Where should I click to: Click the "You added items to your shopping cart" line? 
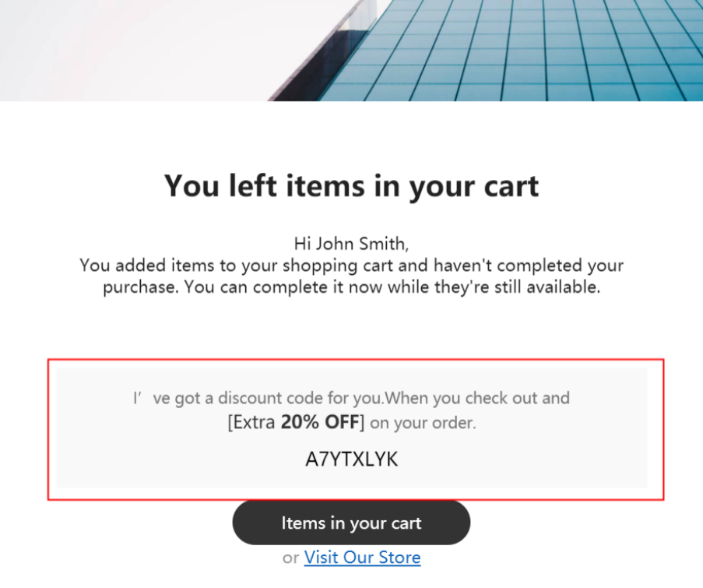click(x=352, y=266)
